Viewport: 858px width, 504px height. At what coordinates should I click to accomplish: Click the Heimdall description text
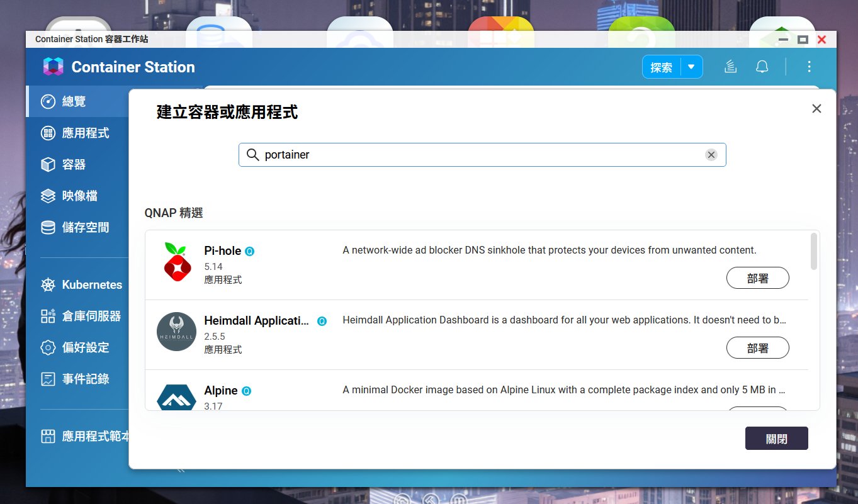(x=564, y=320)
